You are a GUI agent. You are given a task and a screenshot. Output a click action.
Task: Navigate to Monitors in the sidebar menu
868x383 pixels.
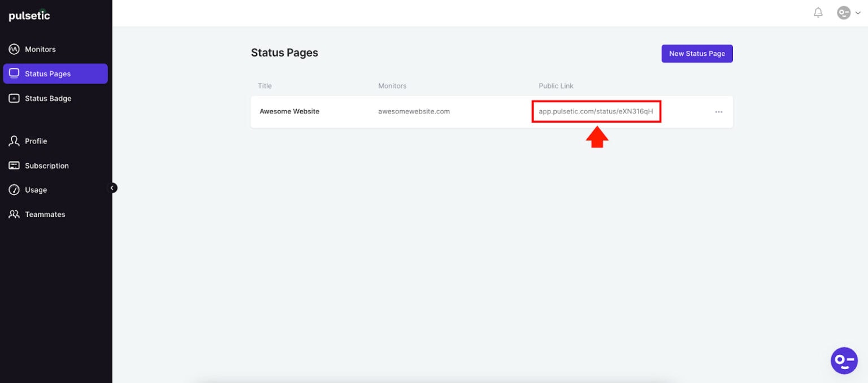click(x=40, y=49)
